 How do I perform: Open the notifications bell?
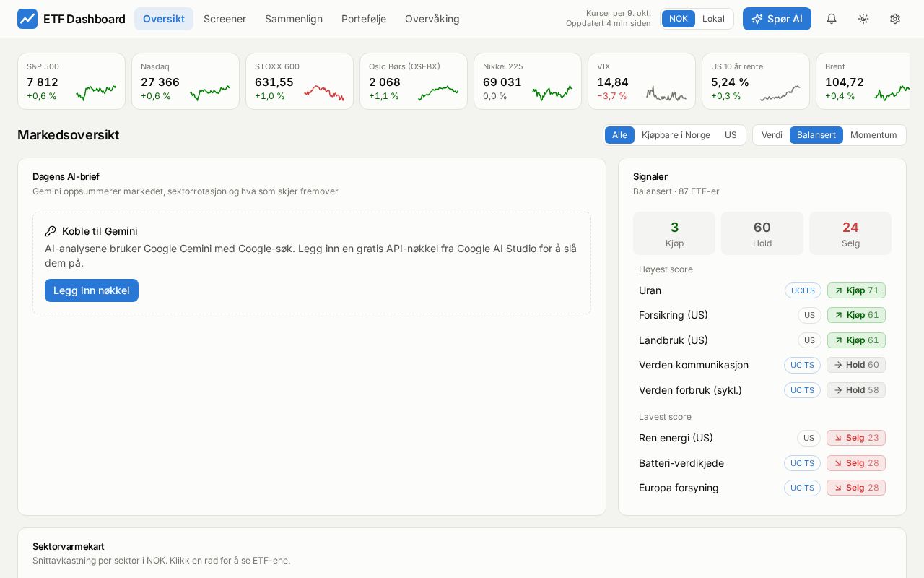coord(832,19)
